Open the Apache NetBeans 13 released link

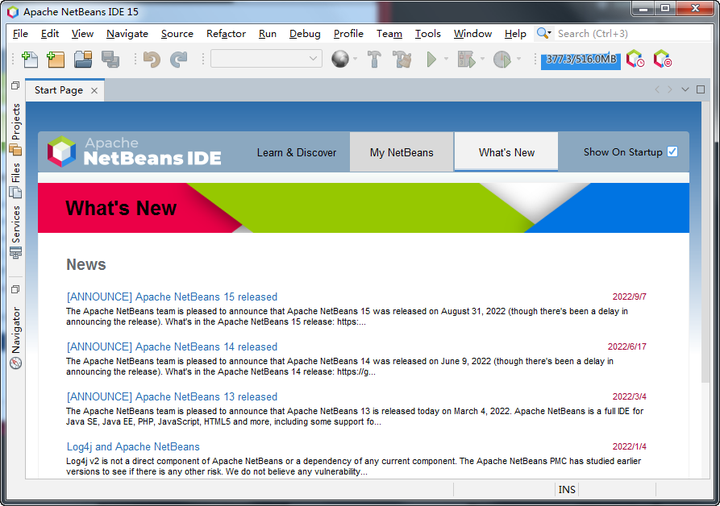point(172,397)
